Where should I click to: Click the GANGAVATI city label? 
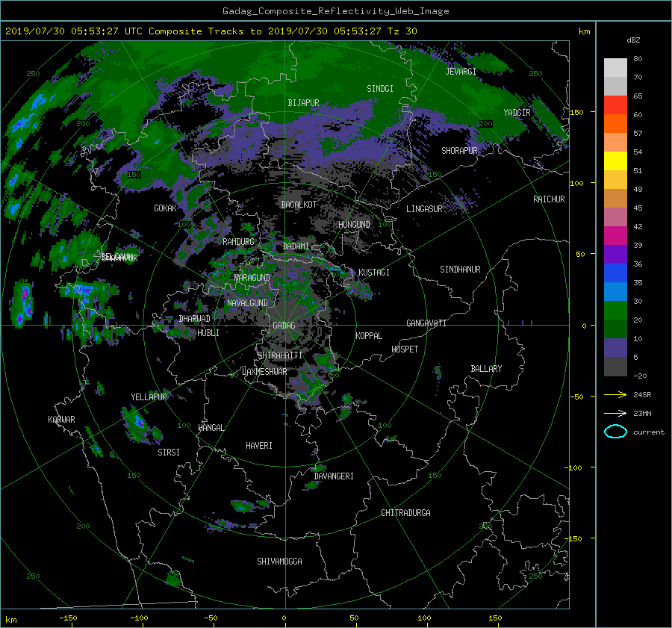426,323
